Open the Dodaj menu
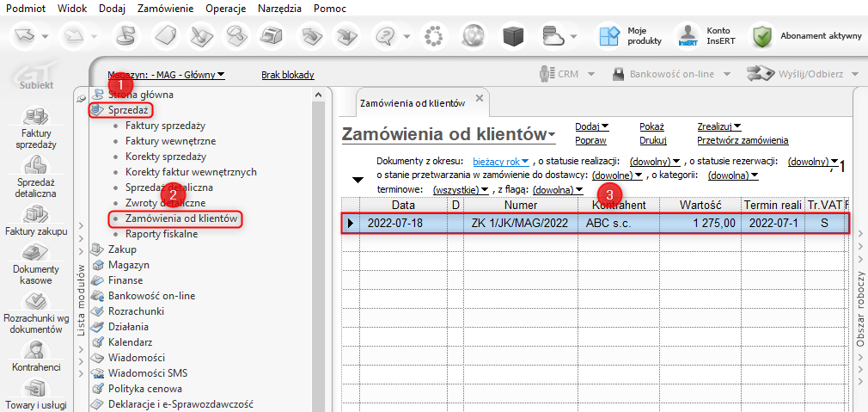Image resolution: width=868 pixels, height=412 pixels. click(x=113, y=9)
